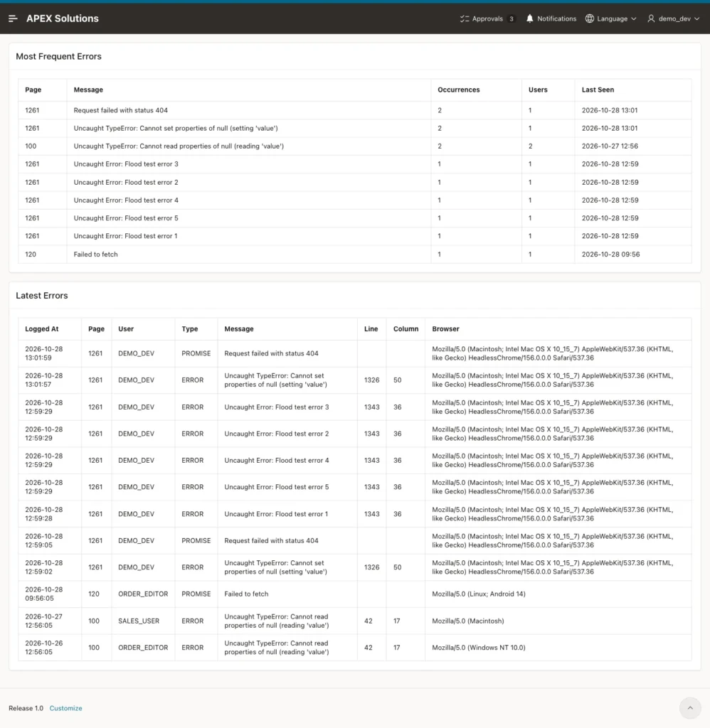Viewport: 710px width, 728px height.
Task: Select 'Cannot set properties of null' in Most Frequent Errors
Action: click(176, 128)
